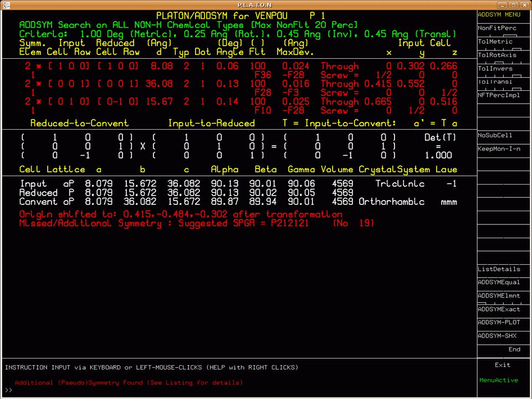Click the Exit button
This screenshot has height=399, width=532.
point(502,365)
